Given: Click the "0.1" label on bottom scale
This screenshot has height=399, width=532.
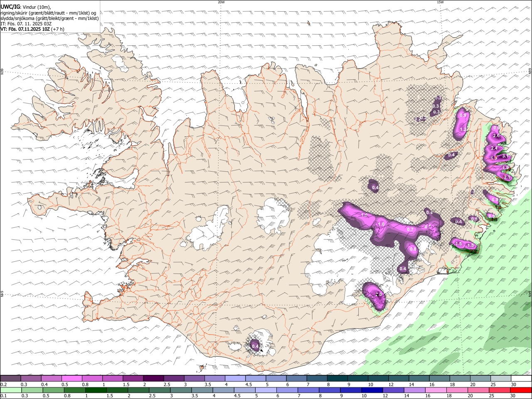Looking at the screenshot, I should (4, 396).
